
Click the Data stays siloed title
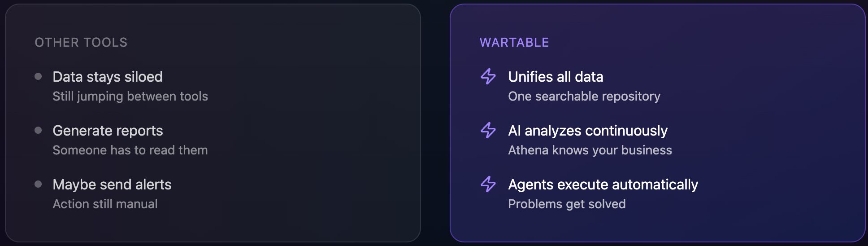point(108,77)
